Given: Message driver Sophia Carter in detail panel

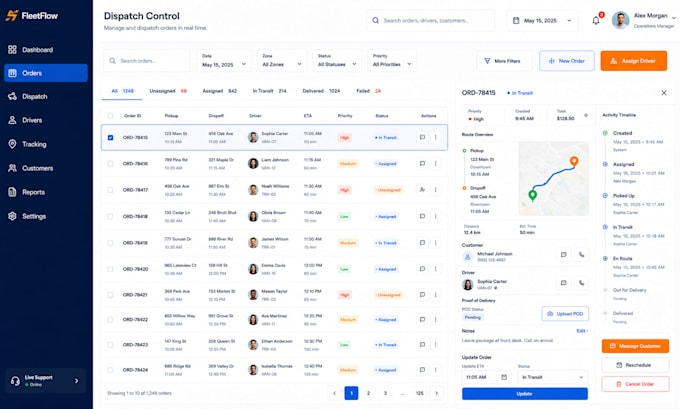Looking at the screenshot, I should 563,283.
